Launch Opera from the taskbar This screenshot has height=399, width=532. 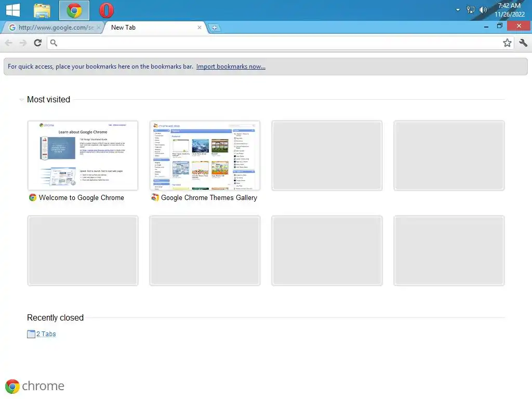coord(106,10)
